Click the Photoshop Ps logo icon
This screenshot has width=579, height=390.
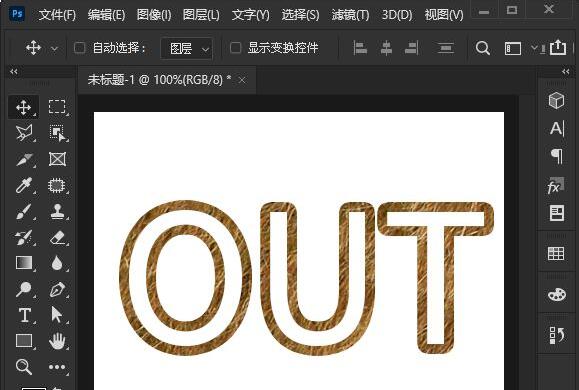point(17,14)
